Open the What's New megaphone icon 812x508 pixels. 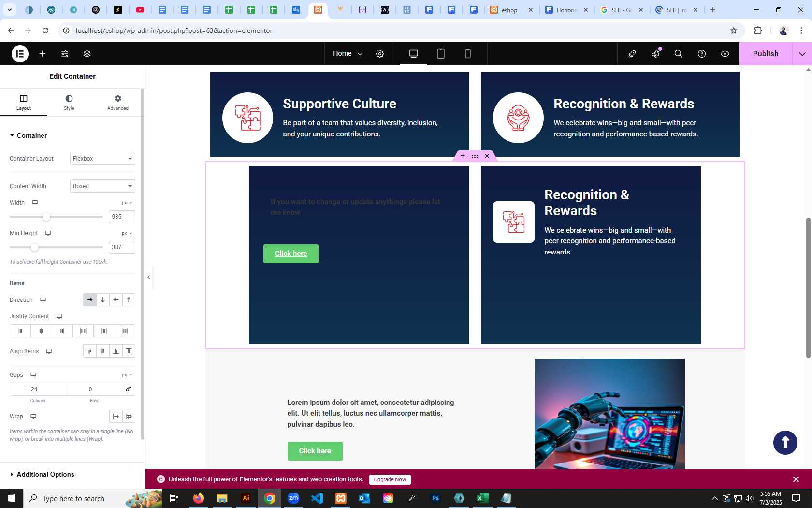(x=656, y=54)
